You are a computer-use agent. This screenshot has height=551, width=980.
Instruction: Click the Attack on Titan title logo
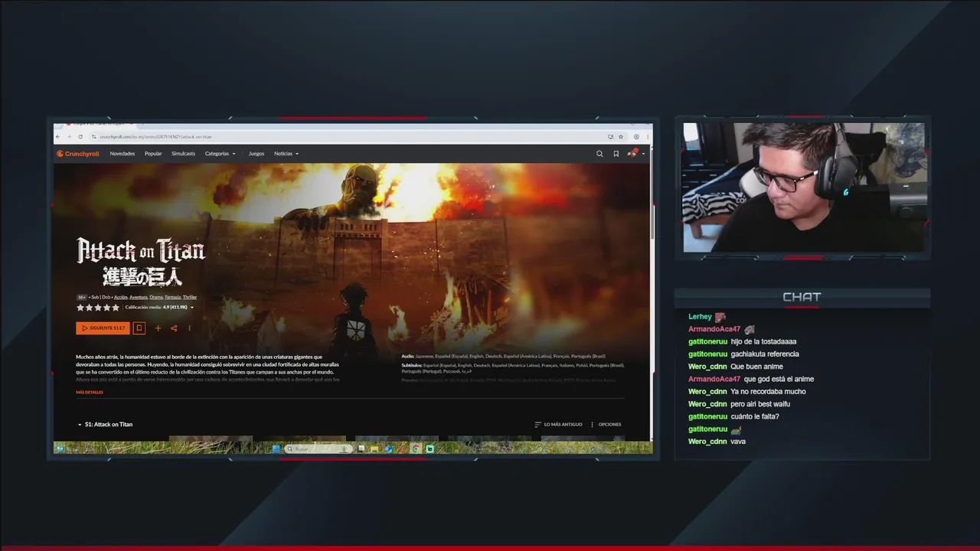pyautogui.click(x=141, y=262)
